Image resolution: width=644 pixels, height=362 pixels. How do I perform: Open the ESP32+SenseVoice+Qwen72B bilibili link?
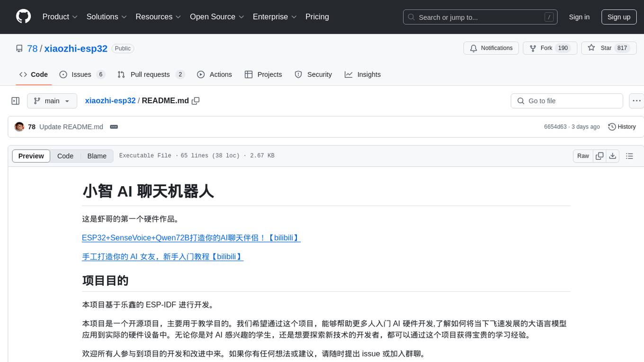click(x=191, y=237)
